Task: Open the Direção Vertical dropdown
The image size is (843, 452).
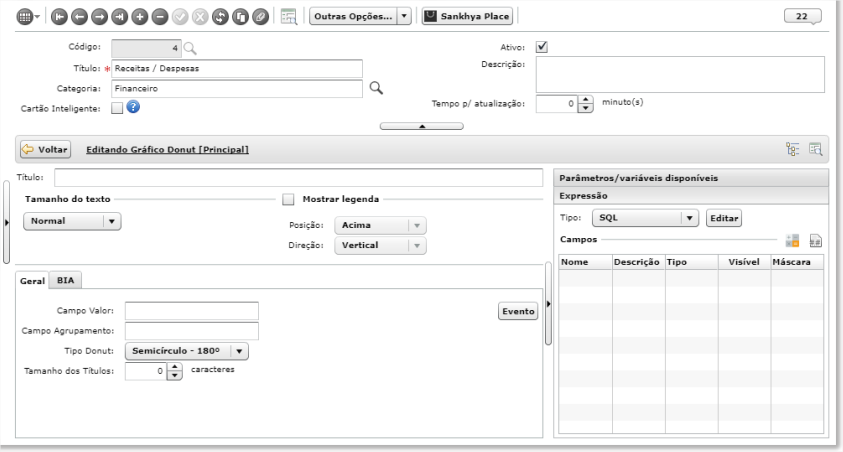Action: point(380,245)
